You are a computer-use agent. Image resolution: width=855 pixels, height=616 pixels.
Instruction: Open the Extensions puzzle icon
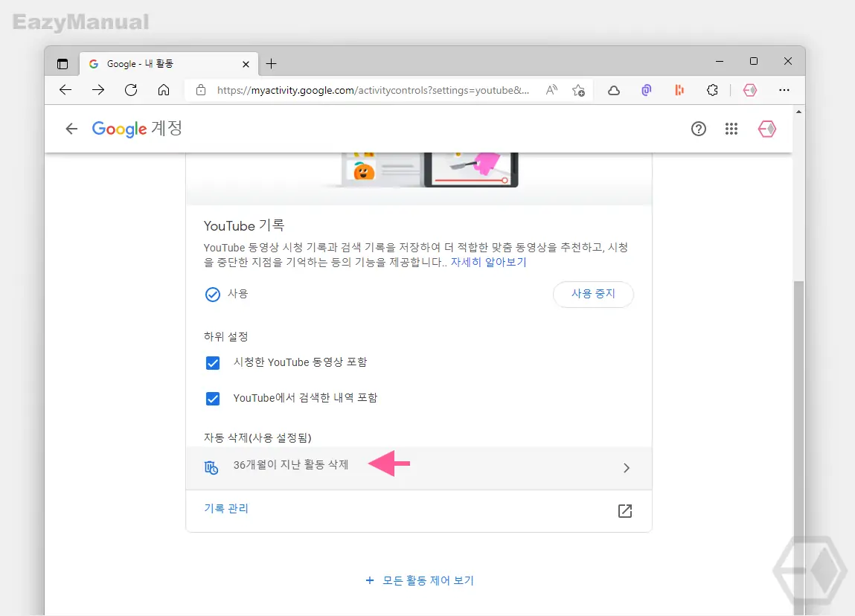pyautogui.click(x=712, y=90)
